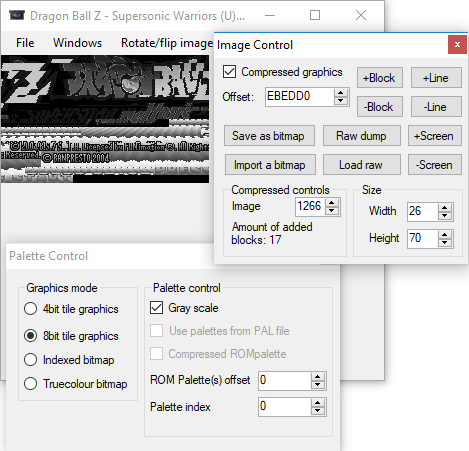Decrease Height with down arrow
Screen dimensions: 469x451
point(445,242)
